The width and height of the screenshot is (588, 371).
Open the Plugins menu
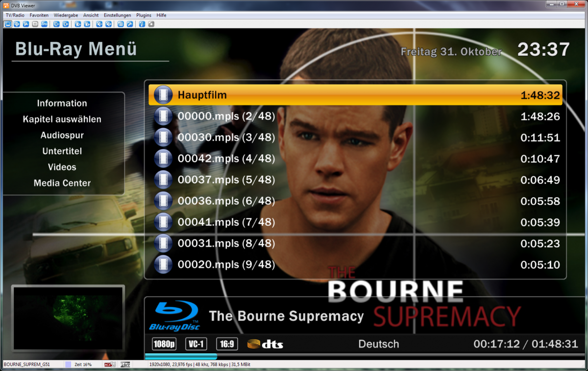[144, 15]
